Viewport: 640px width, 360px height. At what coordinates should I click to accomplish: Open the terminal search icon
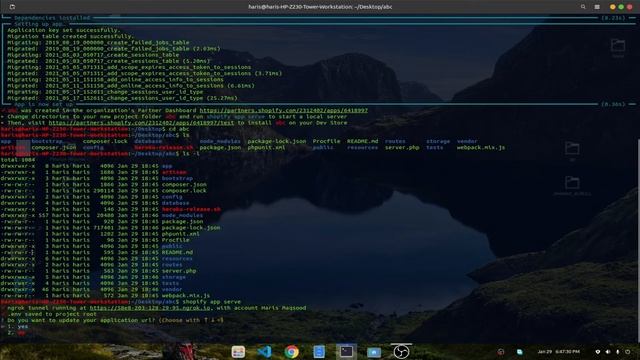click(583, 7)
